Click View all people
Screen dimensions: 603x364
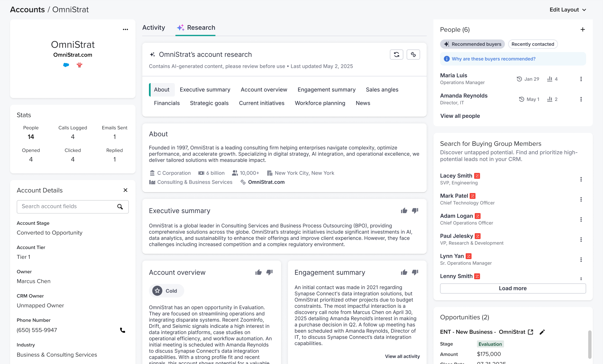point(460,116)
